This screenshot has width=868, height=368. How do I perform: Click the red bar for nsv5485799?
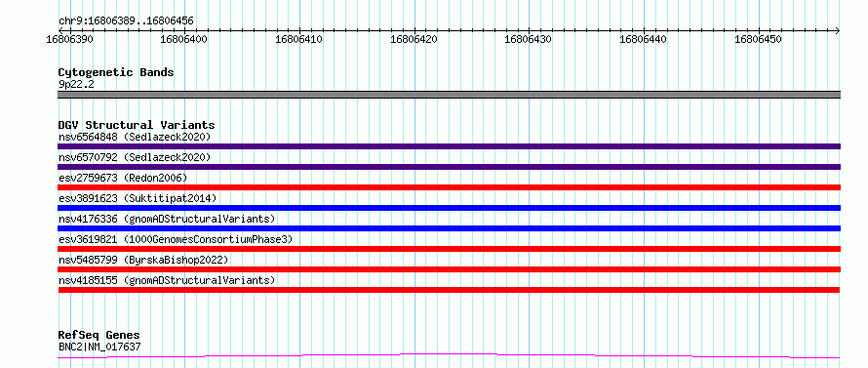[x=449, y=269]
